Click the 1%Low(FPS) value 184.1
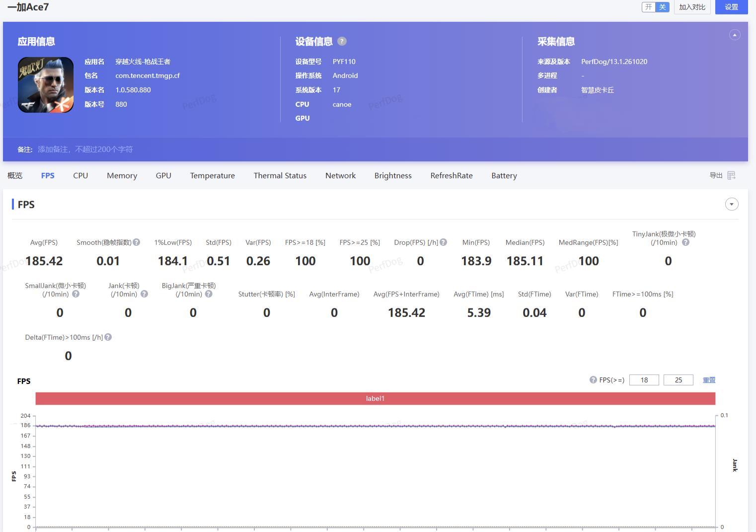Screen dimensions: 756x532 173,261
